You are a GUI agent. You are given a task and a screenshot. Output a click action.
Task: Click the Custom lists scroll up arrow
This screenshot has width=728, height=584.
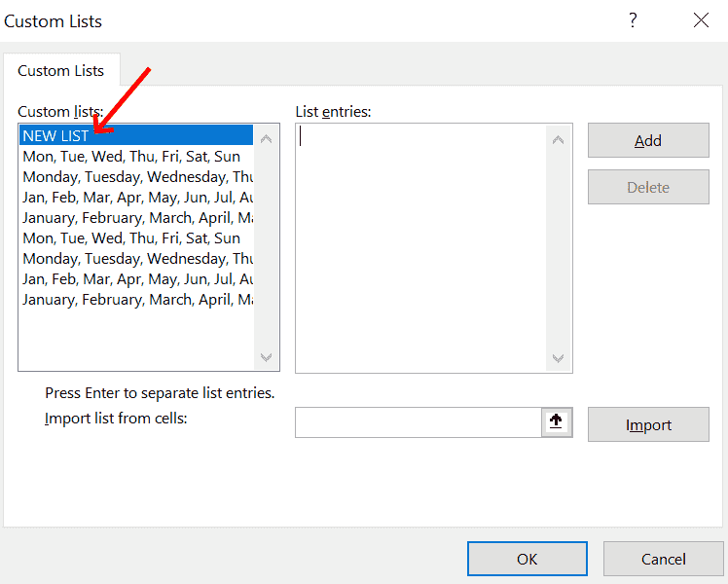[x=267, y=138]
